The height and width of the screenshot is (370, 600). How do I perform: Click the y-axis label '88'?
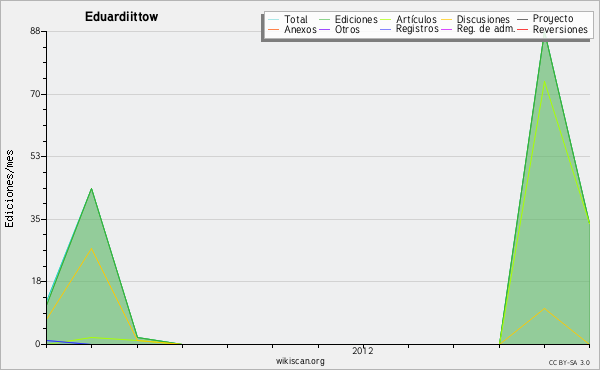tap(35, 31)
